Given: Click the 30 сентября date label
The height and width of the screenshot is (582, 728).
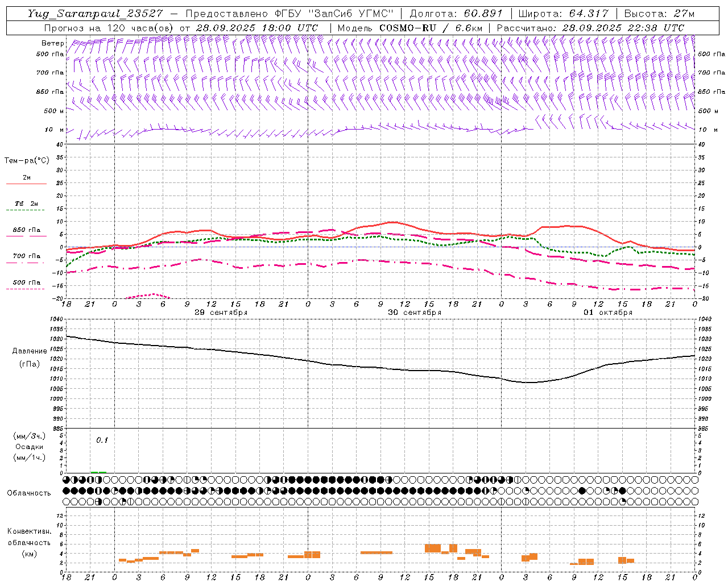Looking at the screenshot, I should tap(415, 313).
